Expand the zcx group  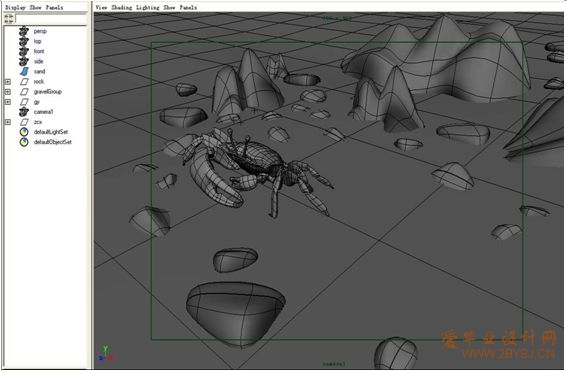[x=8, y=122]
